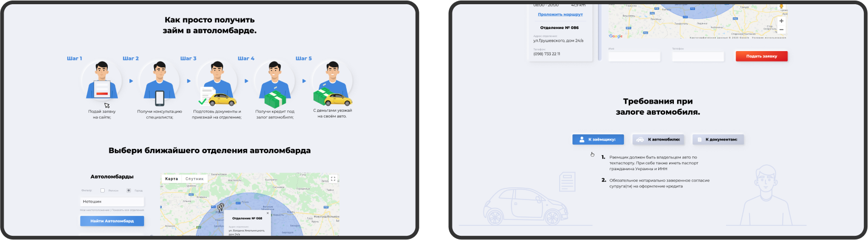The image size is (868, 240).
Task: Open the К документам requirements tab
Action: point(718,139)
